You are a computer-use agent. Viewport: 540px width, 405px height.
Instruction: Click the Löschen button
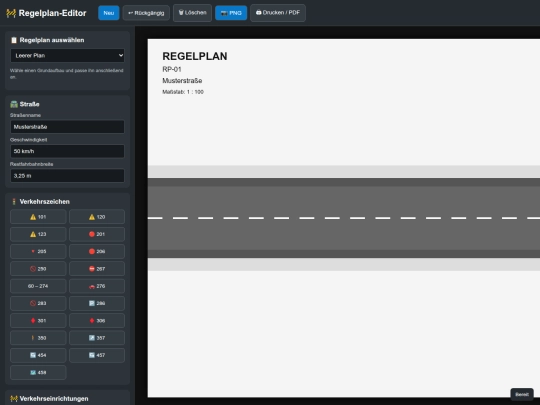tap(192, 13)
